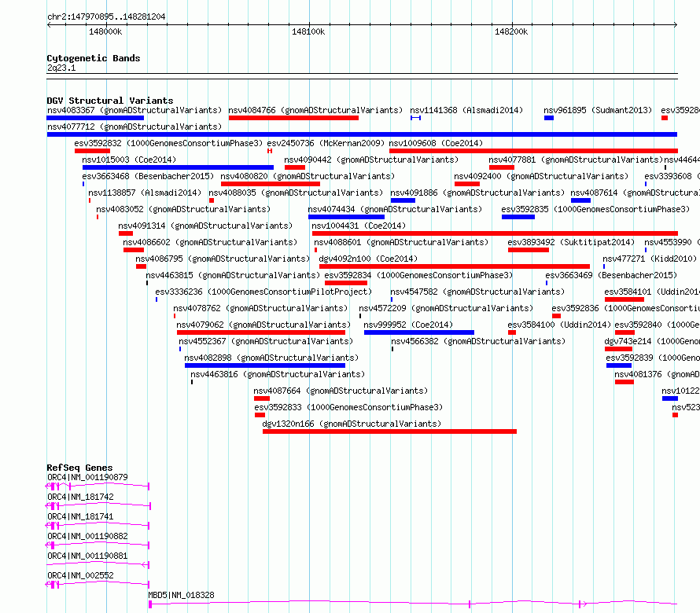The height and width of the screenshot is (613, 700).
Task: Open gene ORC4|NM_181742 label
Action: 80,497
